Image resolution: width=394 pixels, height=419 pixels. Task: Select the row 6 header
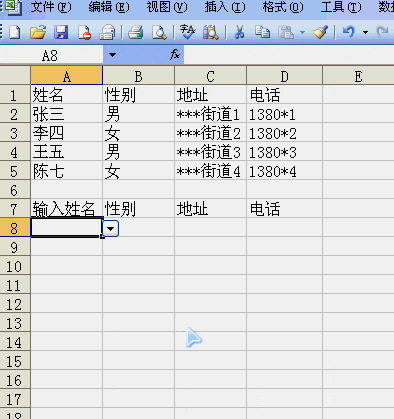pos(15,190)
